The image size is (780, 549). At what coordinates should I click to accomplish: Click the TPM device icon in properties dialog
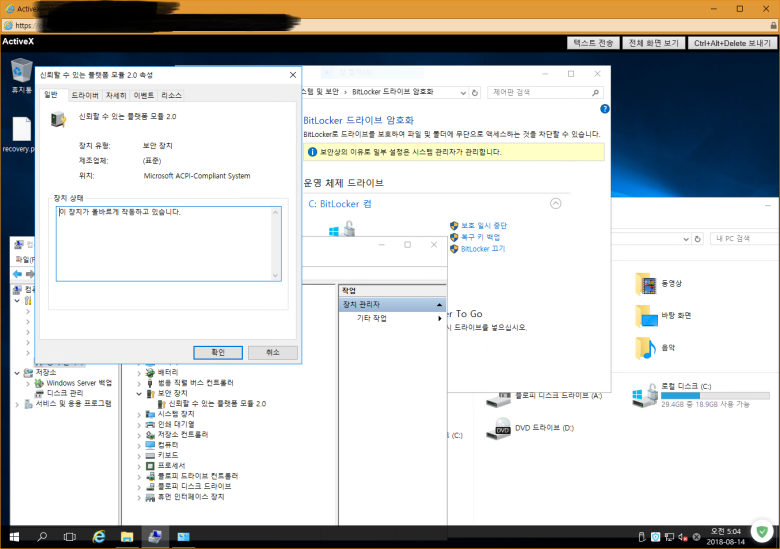(x=58, y=119)
